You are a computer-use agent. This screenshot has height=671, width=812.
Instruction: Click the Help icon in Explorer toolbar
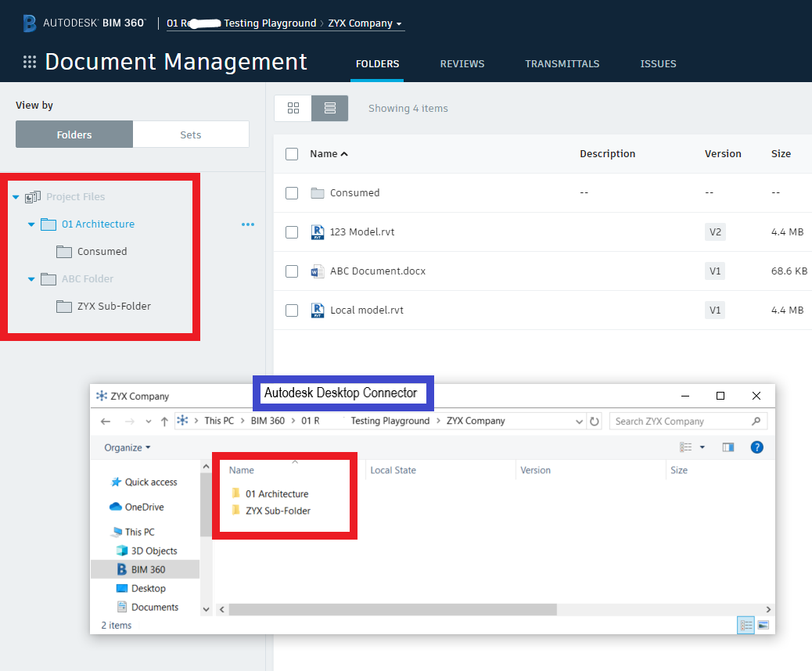click(756, 447)
